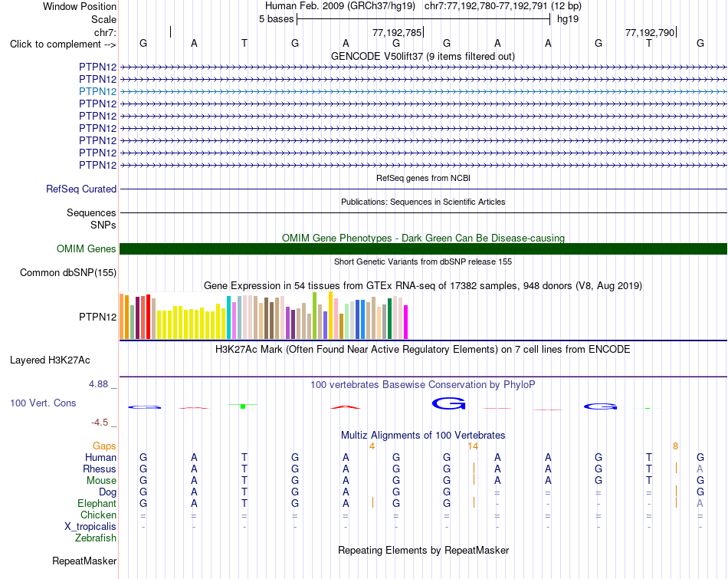Open the Layered H3K27Ac track label
The height and width of the screenshot is (579, 728).
click(x=50, y=360)
